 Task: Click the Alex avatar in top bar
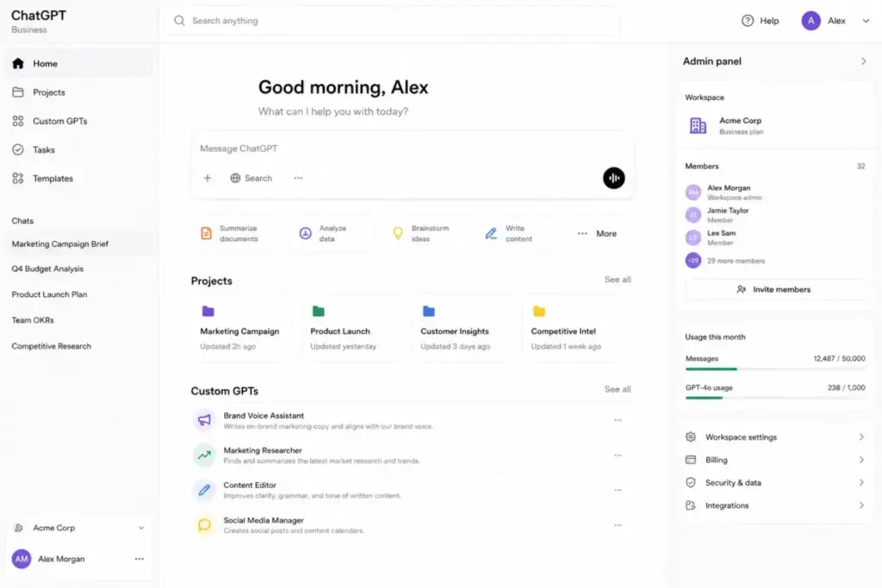pos(811,21)
